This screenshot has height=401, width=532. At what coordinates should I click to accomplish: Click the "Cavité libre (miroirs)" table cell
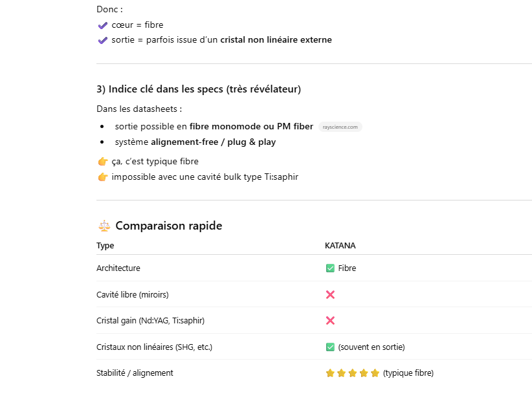click(132, 294)
